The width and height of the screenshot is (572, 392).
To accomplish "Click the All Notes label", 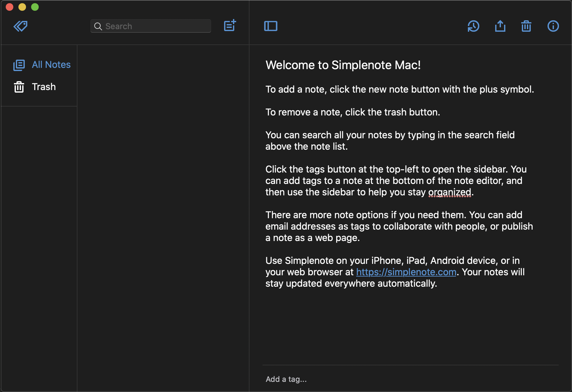I will pyautogui.click(x=51, y=65).
